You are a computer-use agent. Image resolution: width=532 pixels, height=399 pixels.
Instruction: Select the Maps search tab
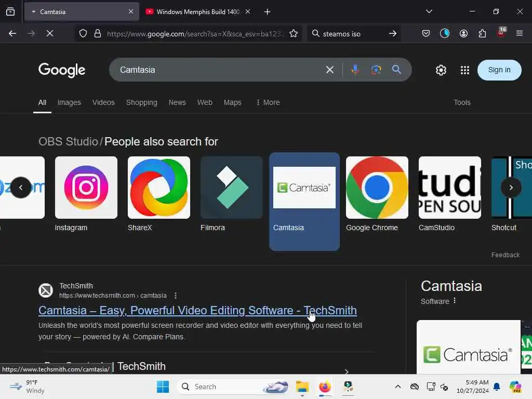(232, 102)
